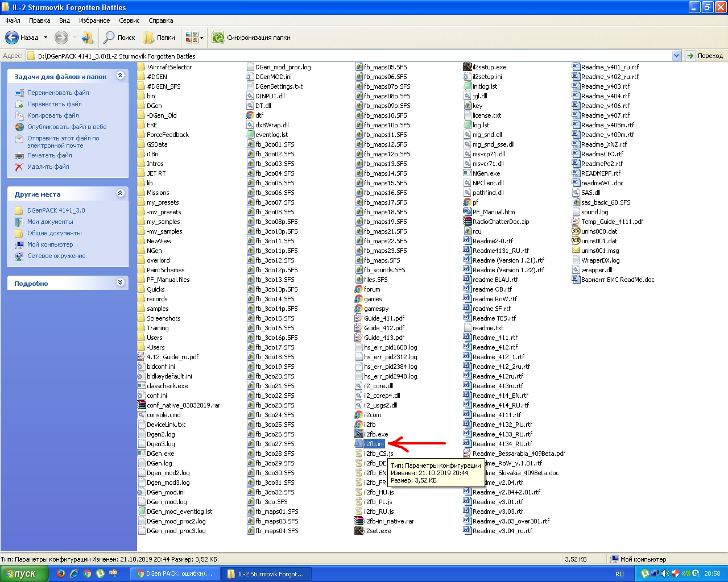Collapse the 'Задачи для файлов и папок' panel
Viewport: 728px width, 582px height.
point(120,76)
